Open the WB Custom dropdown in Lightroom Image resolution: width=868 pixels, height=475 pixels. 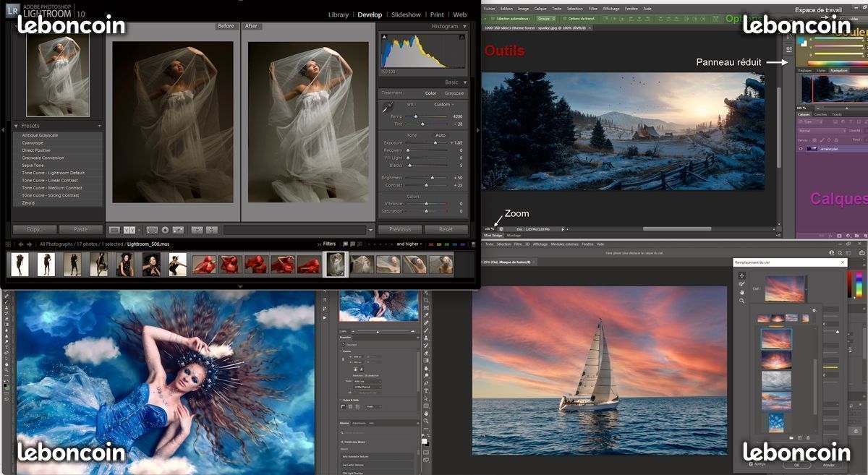443,105
